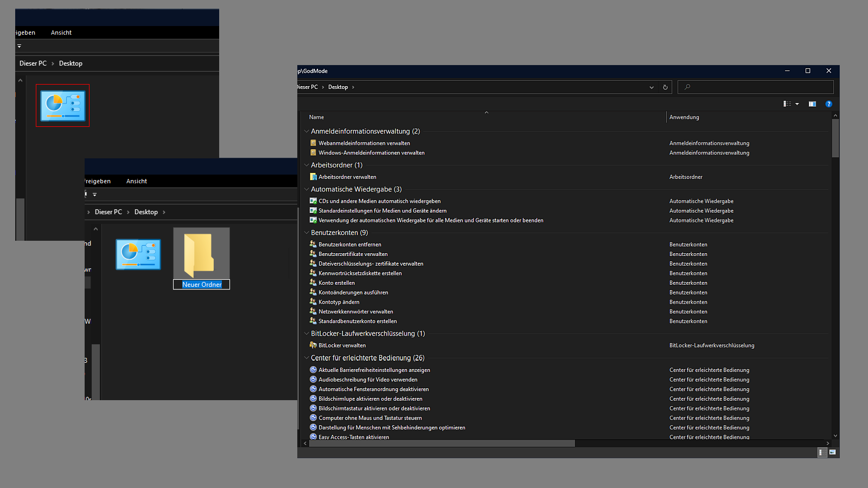Open the address bar history dropdown

point(652,87)
